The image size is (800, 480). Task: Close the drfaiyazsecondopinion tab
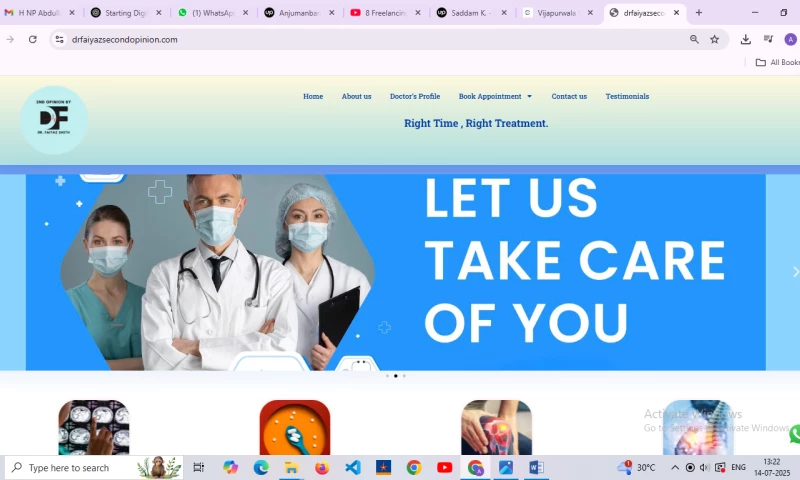(x=677, y=13)
